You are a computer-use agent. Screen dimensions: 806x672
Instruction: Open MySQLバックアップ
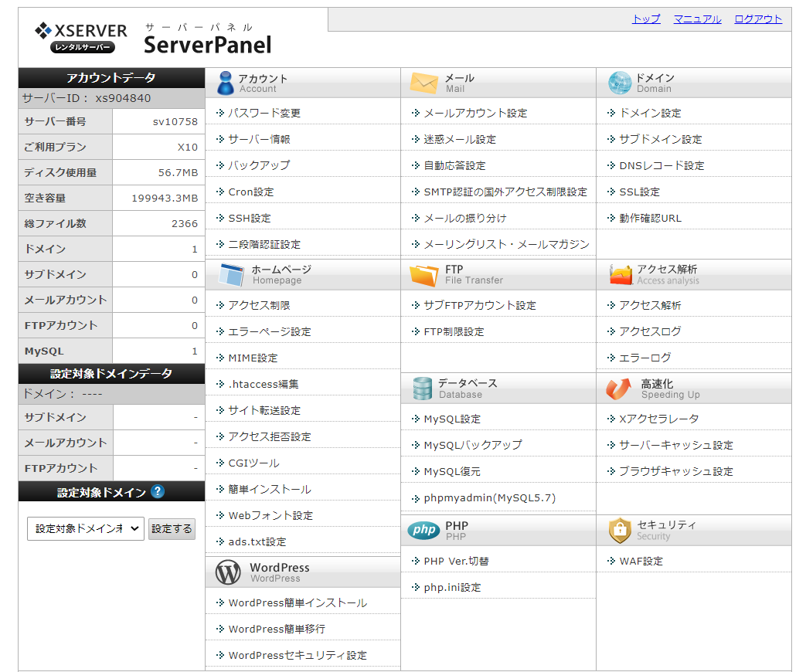[472, 445]
